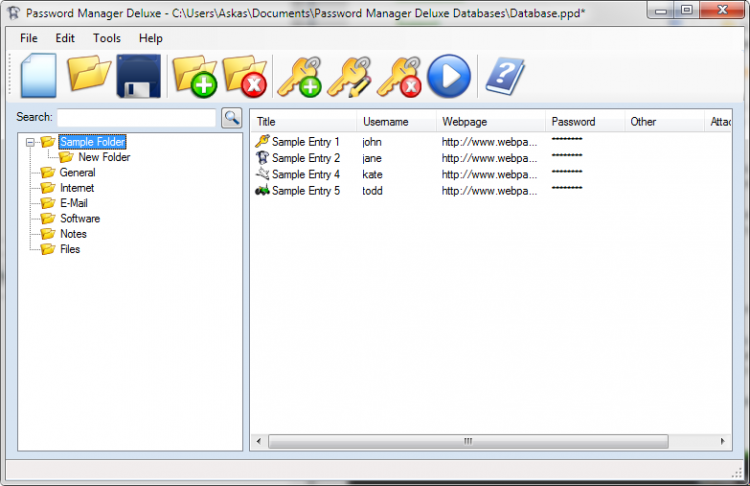Select the row titled Sample Entry 5
This screenshot has height=486, width=750.
click(491, 190)
